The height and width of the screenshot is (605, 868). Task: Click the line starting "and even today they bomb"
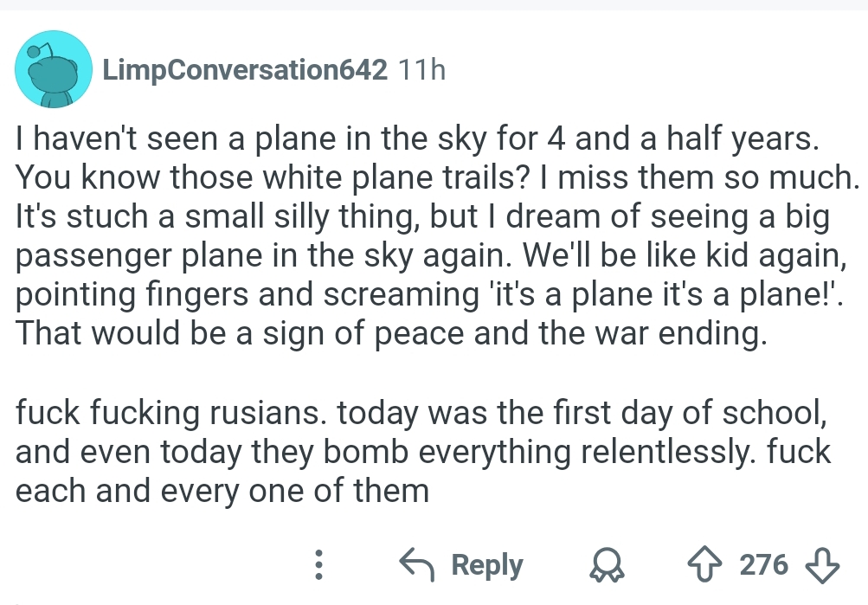[x=423, y=452]
